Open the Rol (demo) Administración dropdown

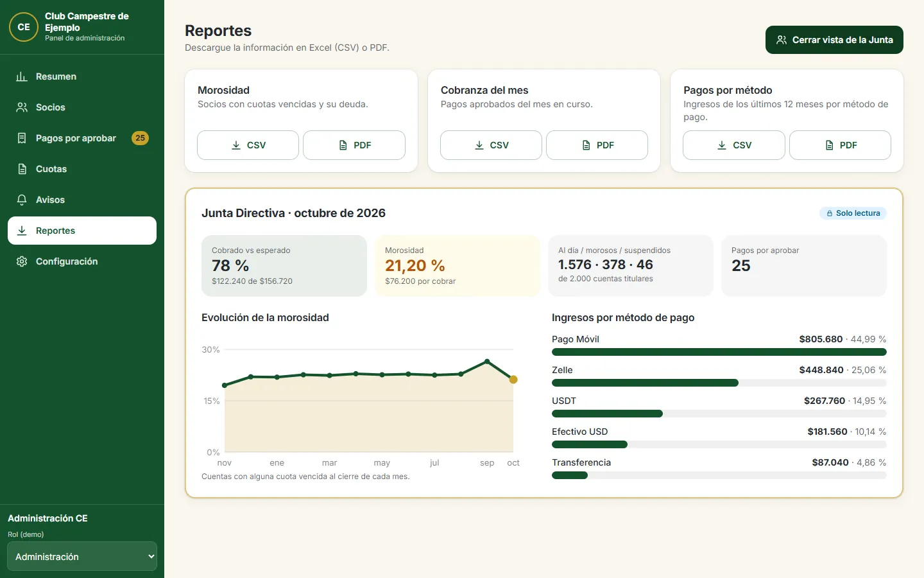coord(82,556)
